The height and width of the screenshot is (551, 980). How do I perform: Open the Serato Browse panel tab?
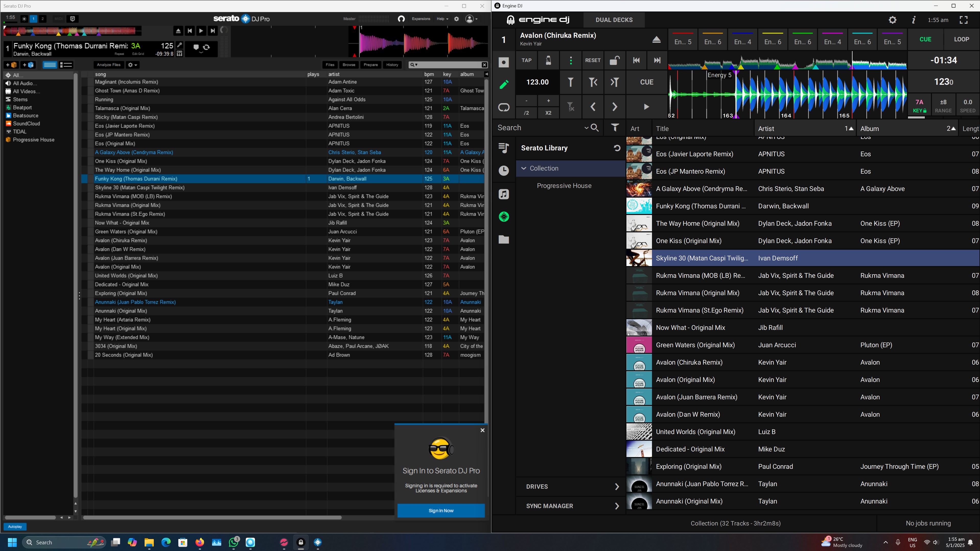(349, 65)
